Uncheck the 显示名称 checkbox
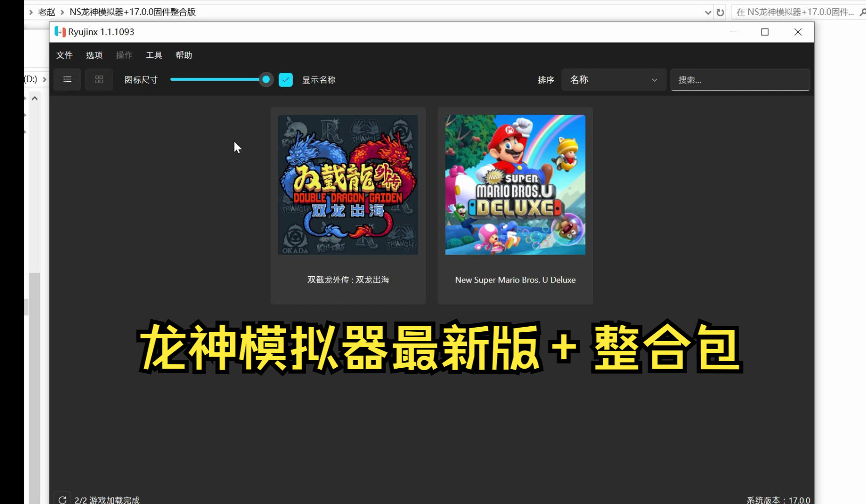 (286, 80)
